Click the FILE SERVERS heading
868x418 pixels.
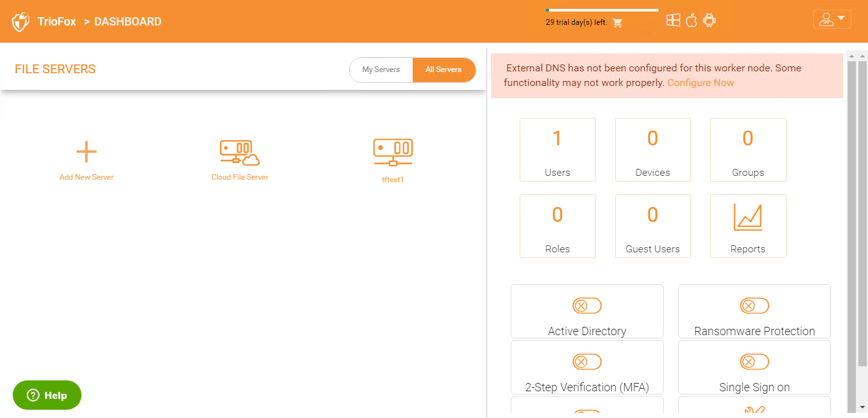55,69
